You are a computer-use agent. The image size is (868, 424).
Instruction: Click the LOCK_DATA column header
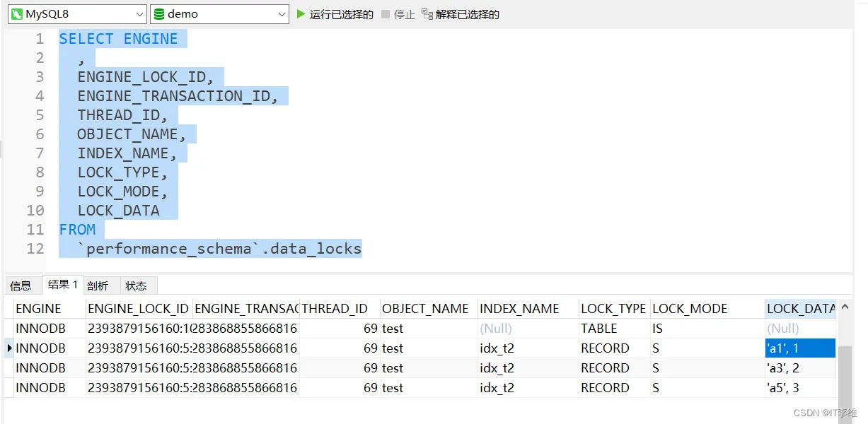[x=801, y=309]
